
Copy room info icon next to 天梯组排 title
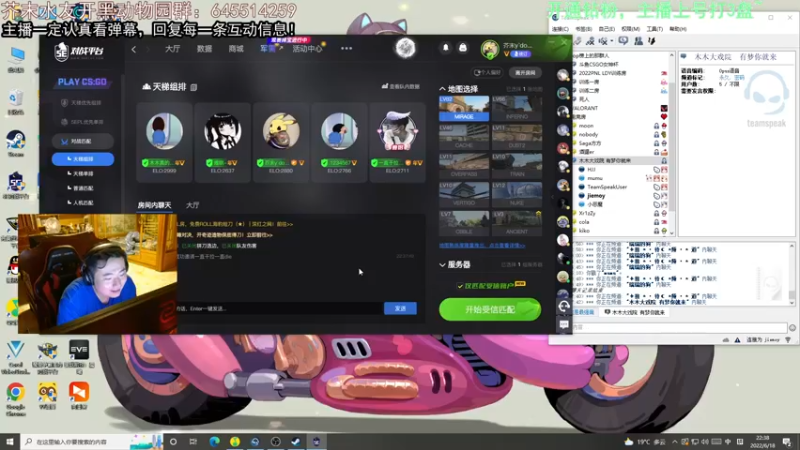pos(194,87)
